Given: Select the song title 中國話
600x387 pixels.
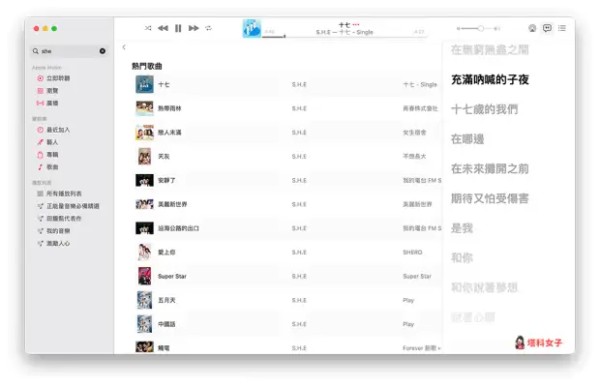Looking at the screenshot, I should coord(167,324).
